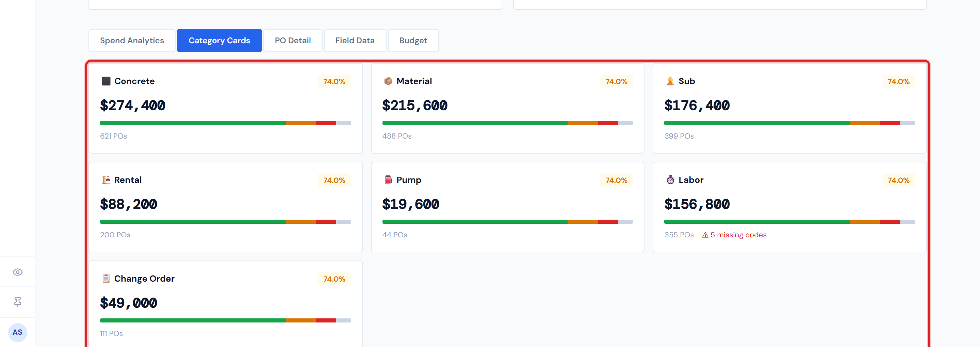Click the worker icon on the Sub card
The width and height of the screenshot is (980, 347).
pyautogui.click(x=670, y=81)
